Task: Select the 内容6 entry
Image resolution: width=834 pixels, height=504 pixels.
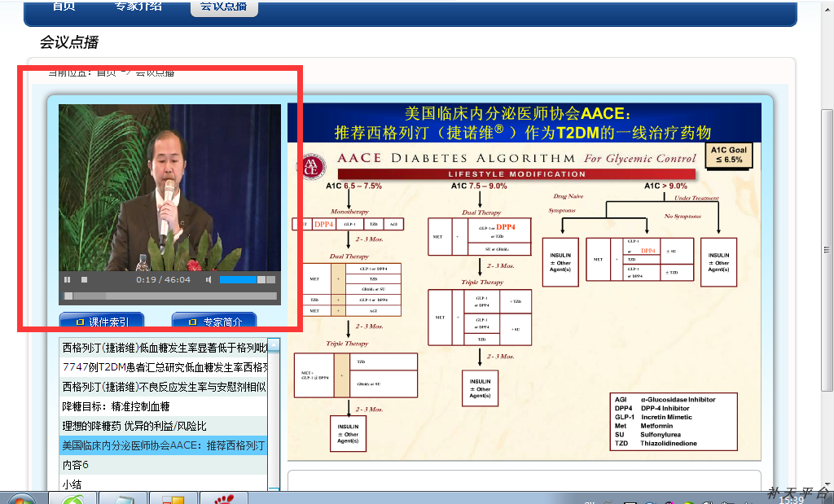Action: tap(163, 465)
